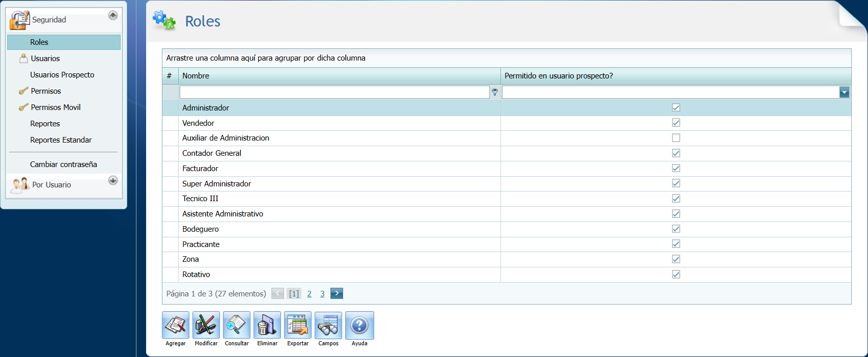The width and height of the screenshot is (868, 357).
Task: Toggle the checkbox for Auxiliar de Administracion
Action: [x=676, y=138]
